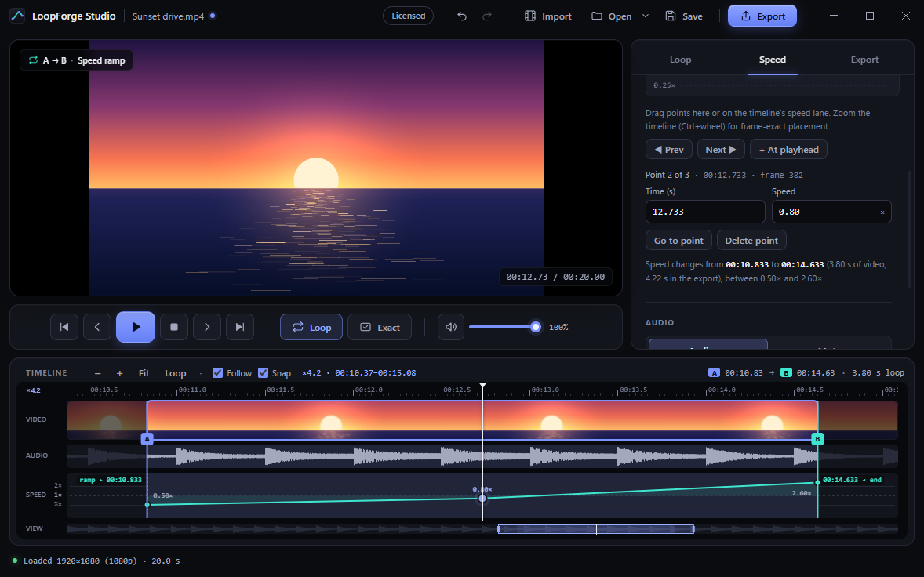Select the 0.80× speed point on speed lane
Screen dimensions: 924x577
pyautogui.click(x=482, y=499)
